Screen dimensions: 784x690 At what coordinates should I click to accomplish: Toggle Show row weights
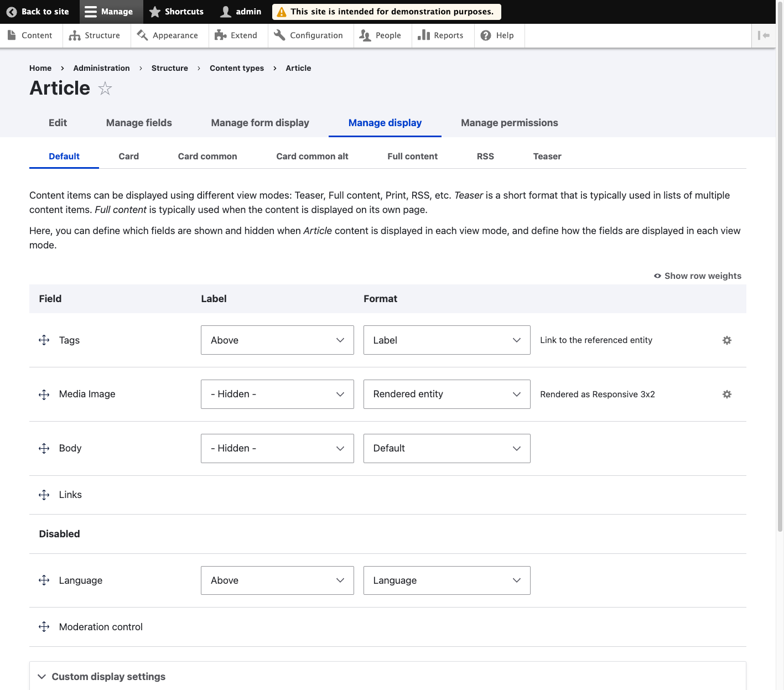tap(697, 276)
